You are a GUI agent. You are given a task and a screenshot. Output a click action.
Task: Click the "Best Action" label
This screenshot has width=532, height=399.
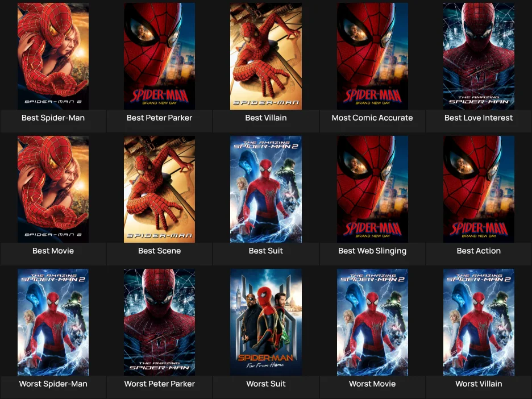479,251
